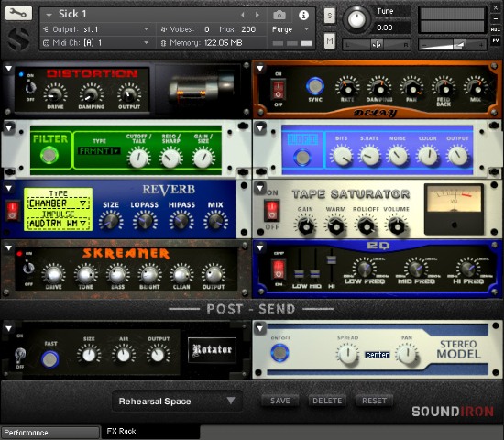Open the AUX panel button
This screenshot has width=504, height=440.
click(x=496, y=29)
